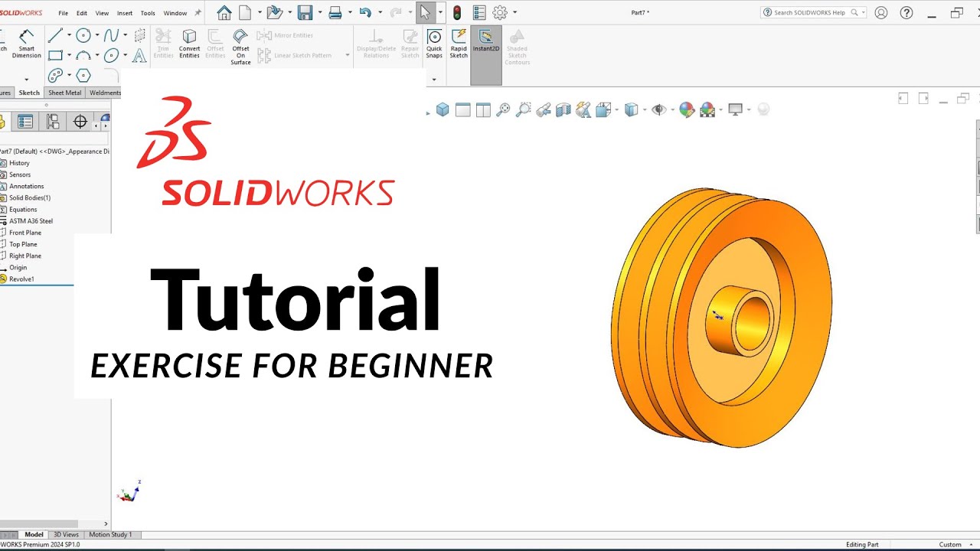Click Custom units in the status bar

pos(950,544)
